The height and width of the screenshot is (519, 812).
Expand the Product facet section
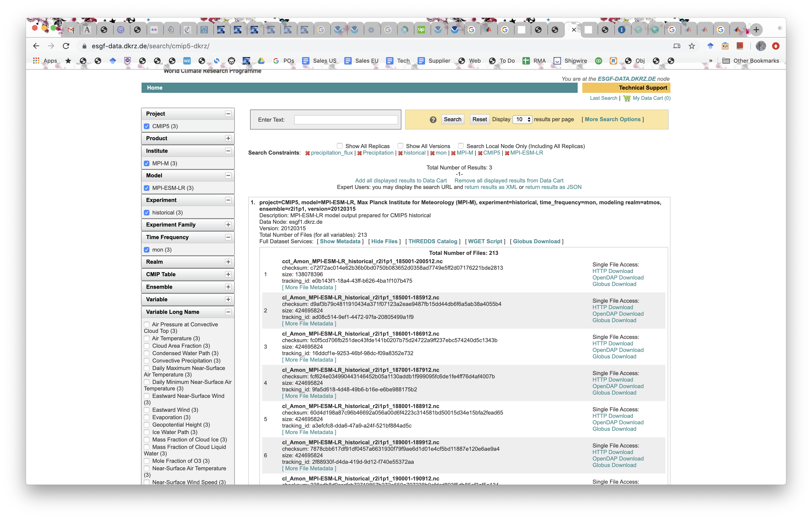point(228,138)
